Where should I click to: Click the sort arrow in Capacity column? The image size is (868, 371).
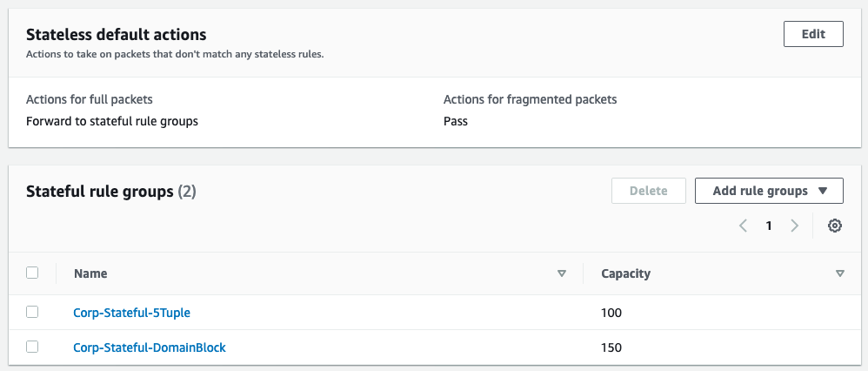tap(839, 273)
